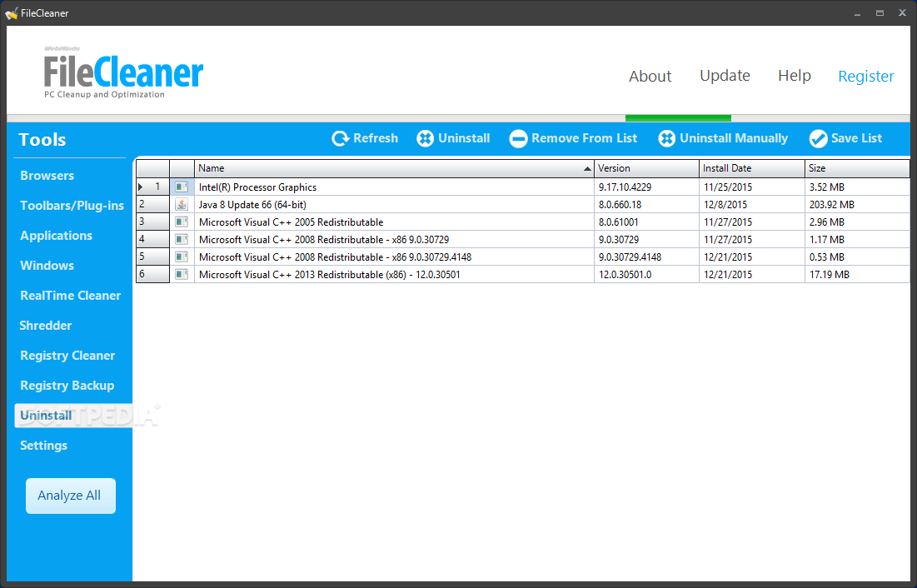This screenshot has height=588, width=917.
Task: Sort by the Size column header
Action: coord(857,168)
